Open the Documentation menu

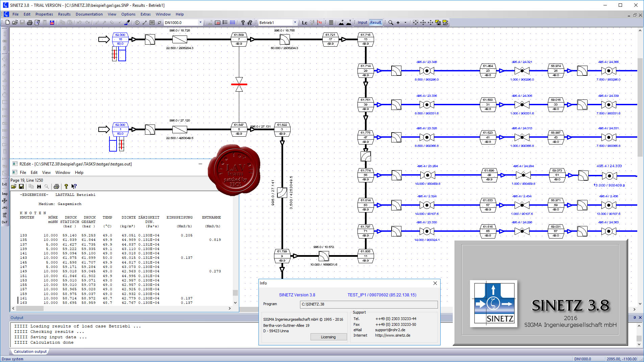click(x=89, y=14)
